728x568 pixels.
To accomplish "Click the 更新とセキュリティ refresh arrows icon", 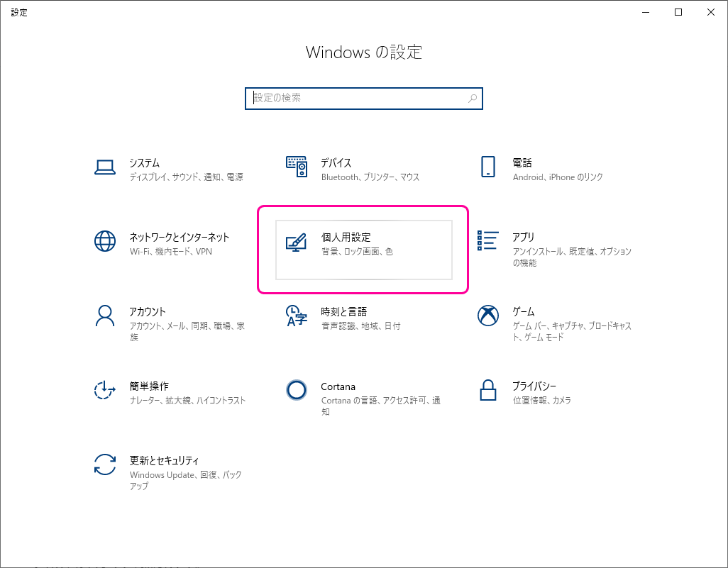I will (105, 464).
